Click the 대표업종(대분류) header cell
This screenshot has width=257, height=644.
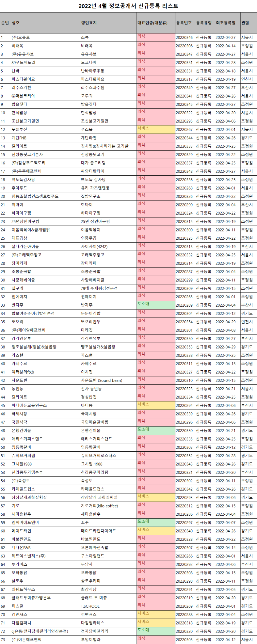(156, 23)
